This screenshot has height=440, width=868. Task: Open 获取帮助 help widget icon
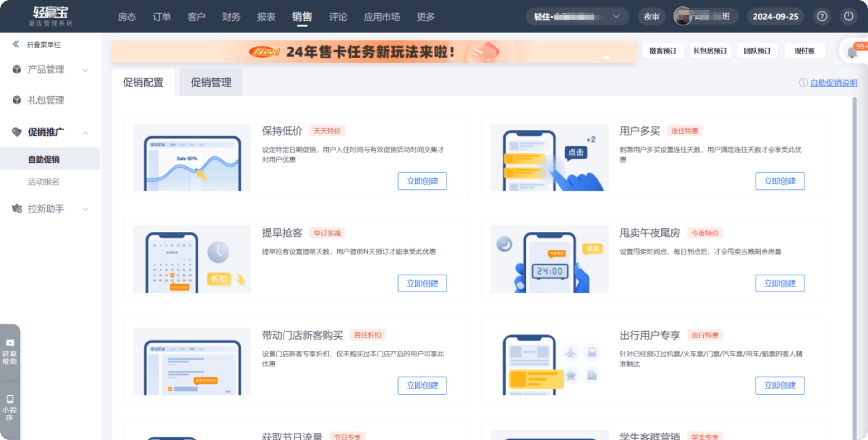(x=10, y=343)
